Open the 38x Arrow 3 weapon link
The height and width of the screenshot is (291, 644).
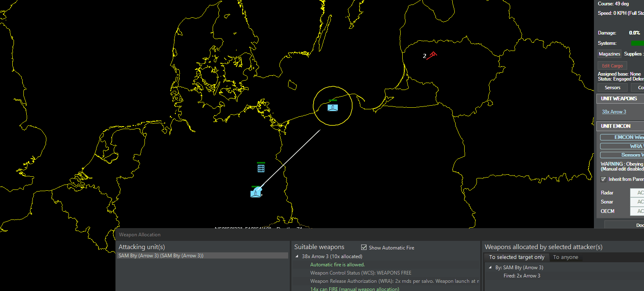[614, 112]
